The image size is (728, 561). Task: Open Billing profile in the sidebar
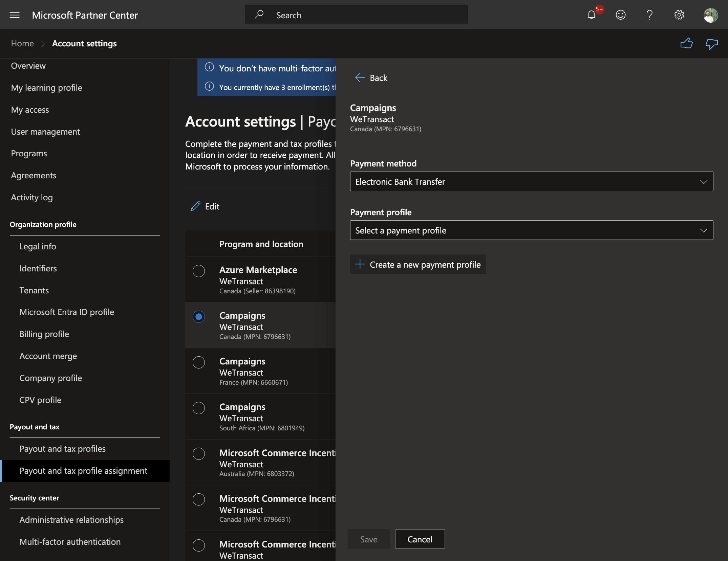[44, 334]
